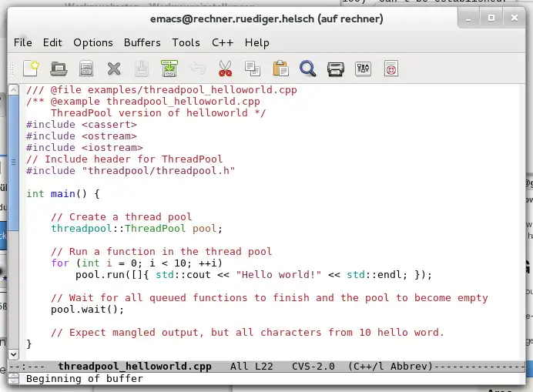Open help with the lifebuoy icon
533x392 pixels.
point(391,69)
